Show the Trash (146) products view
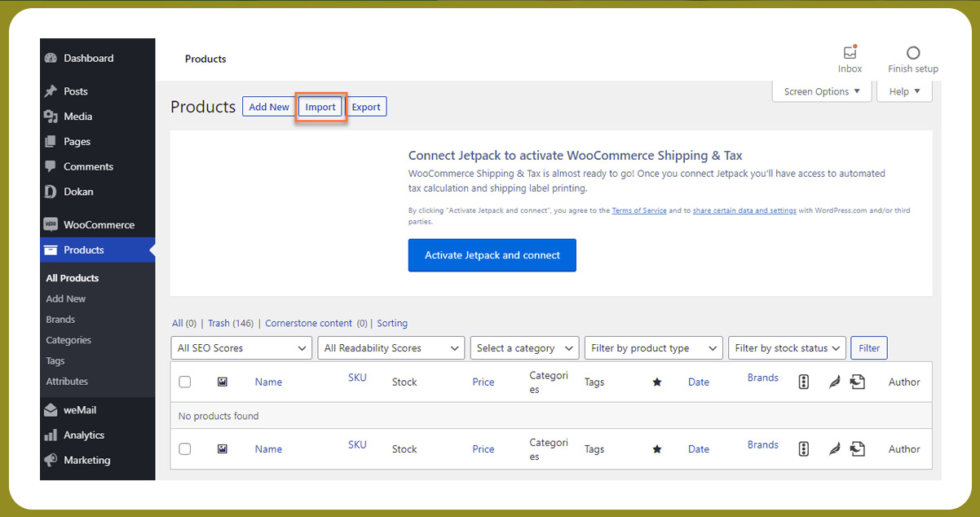 [231, 323]
